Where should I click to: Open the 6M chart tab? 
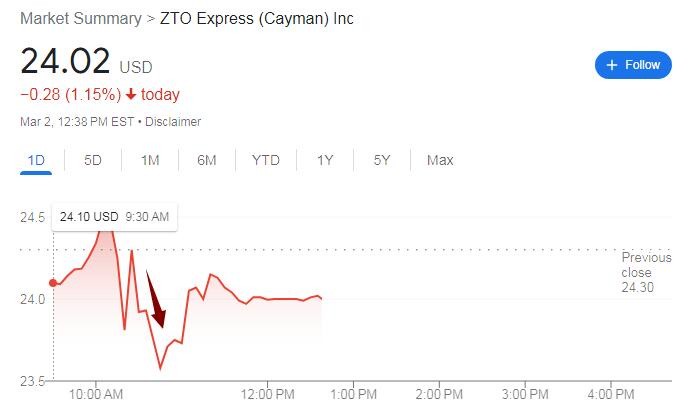207,160
